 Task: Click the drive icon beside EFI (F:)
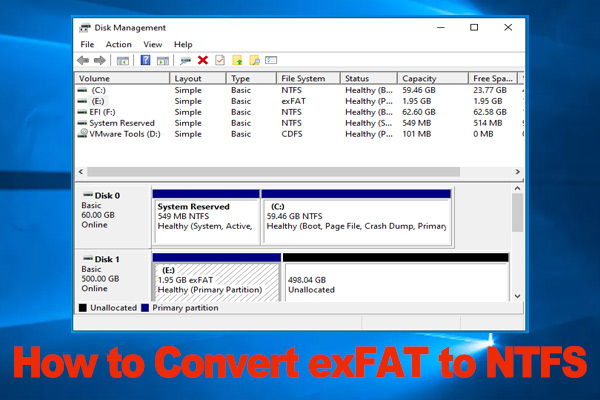[82, 113]
